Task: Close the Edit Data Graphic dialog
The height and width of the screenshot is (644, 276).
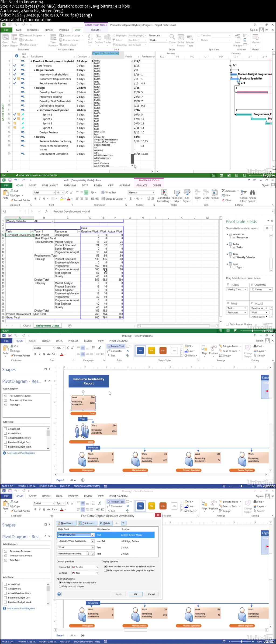Action: point(158,515)
